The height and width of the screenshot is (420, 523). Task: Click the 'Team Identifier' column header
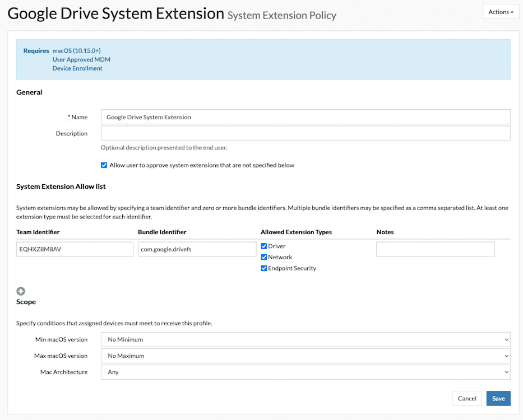tap(38, 232)
